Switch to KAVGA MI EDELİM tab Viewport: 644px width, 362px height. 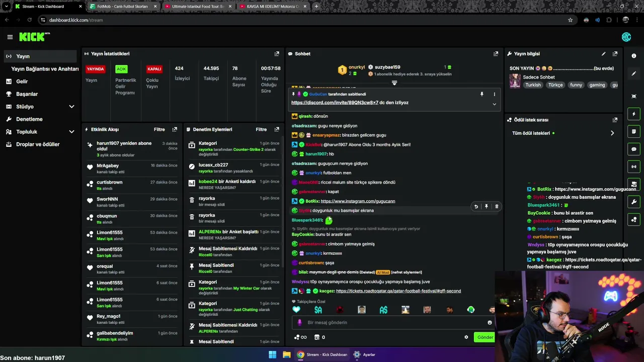[272, 7]
